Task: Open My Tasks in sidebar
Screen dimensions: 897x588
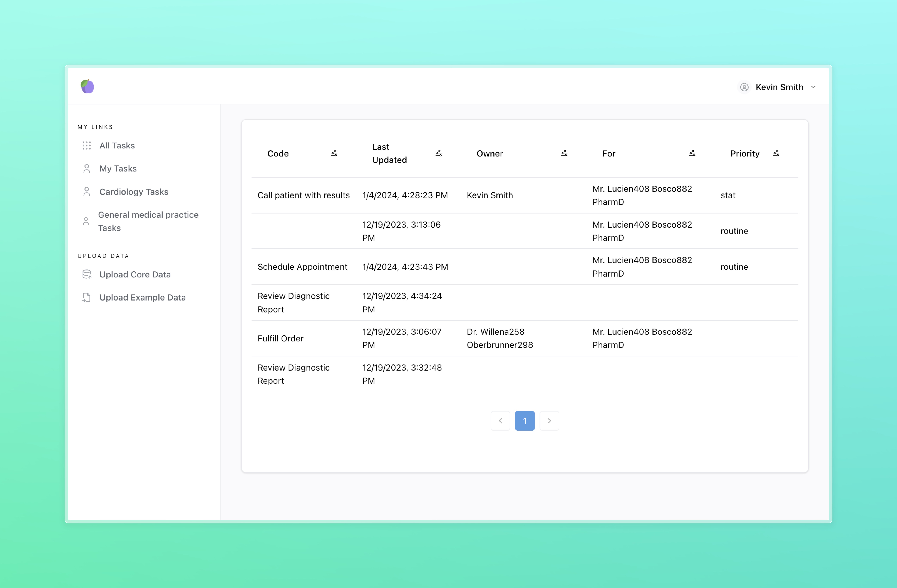Action: 118,168
